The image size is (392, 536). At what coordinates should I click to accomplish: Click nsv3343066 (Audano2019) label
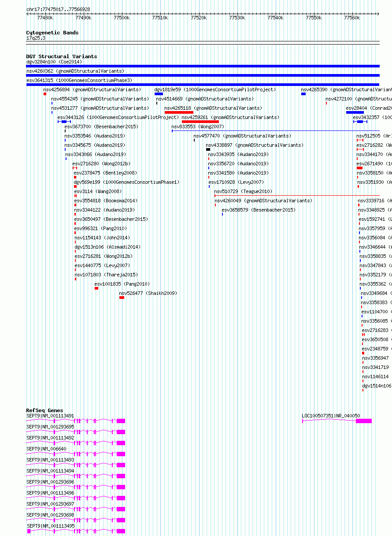[96, 154]
